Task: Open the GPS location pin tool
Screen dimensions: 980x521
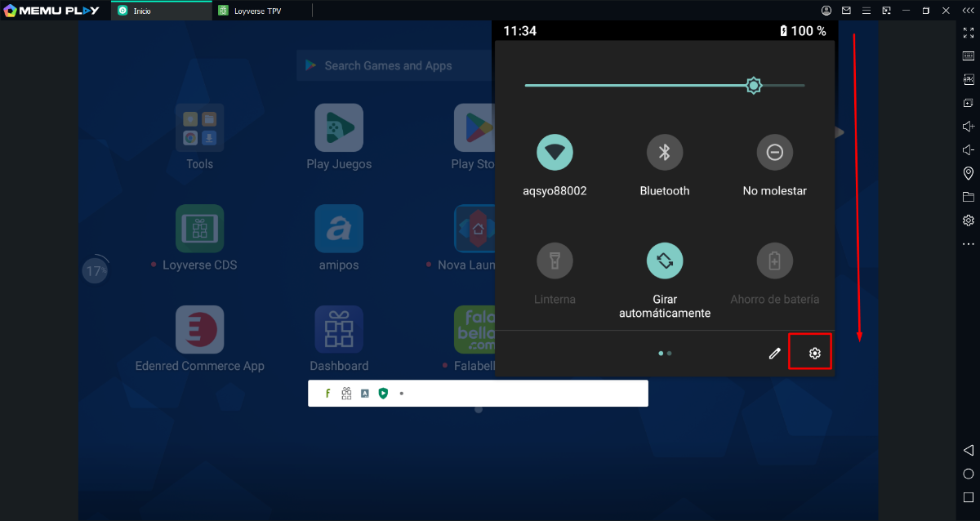Action: (x=969, y=173)
